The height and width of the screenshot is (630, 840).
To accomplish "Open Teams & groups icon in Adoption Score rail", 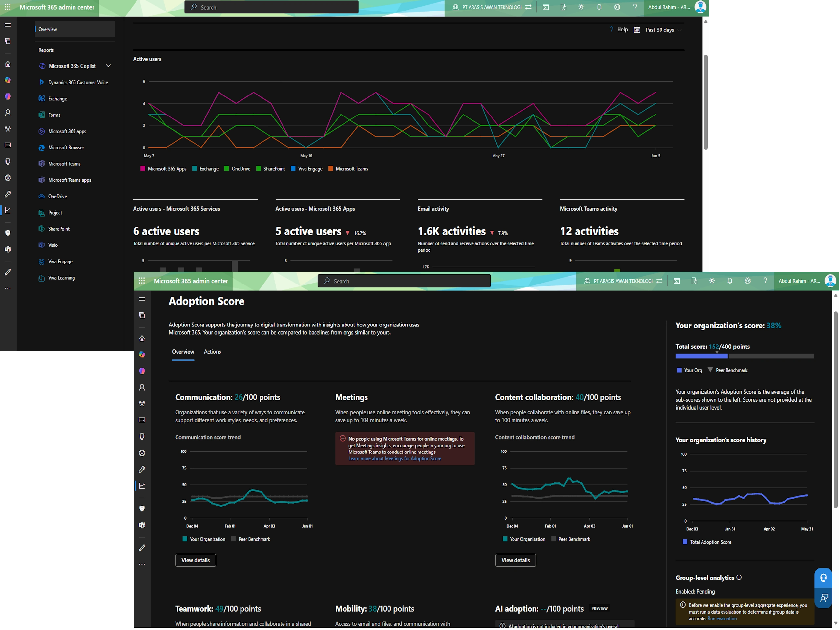I will [142, 404].
